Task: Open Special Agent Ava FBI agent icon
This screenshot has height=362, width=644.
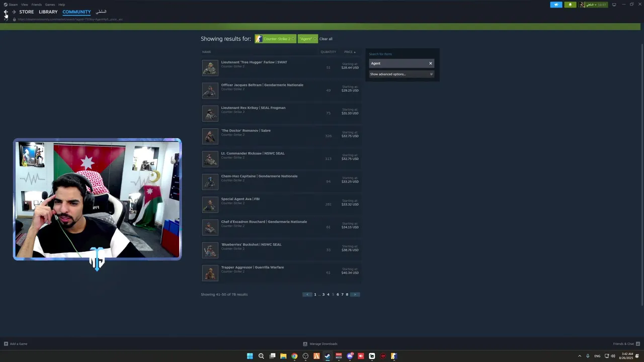Action: coord(210,205)
